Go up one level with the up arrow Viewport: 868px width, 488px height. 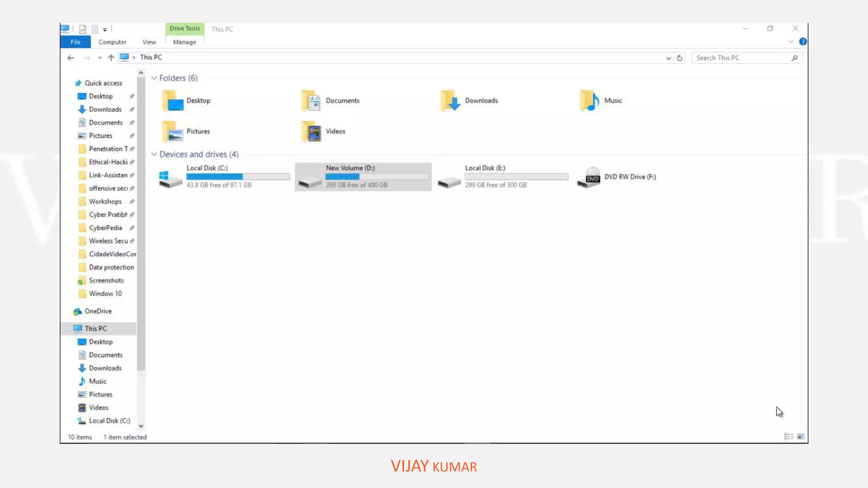click(x=111, y=58)
